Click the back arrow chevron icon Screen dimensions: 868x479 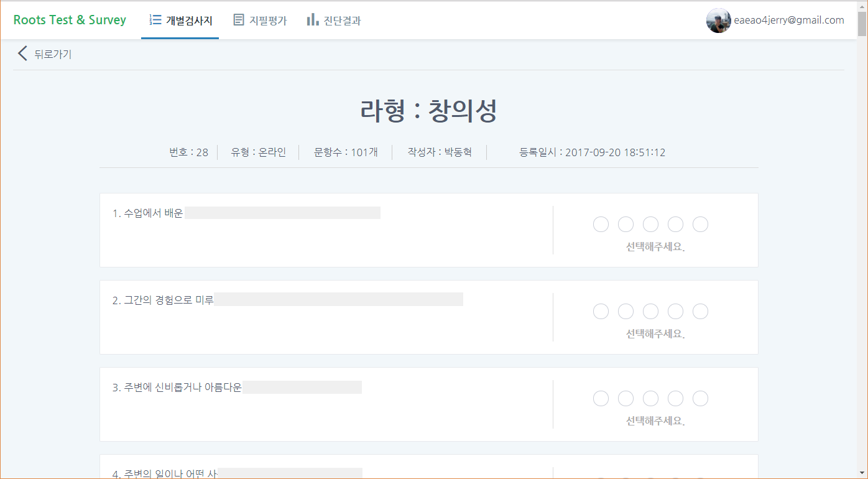[x=22, y=53]
